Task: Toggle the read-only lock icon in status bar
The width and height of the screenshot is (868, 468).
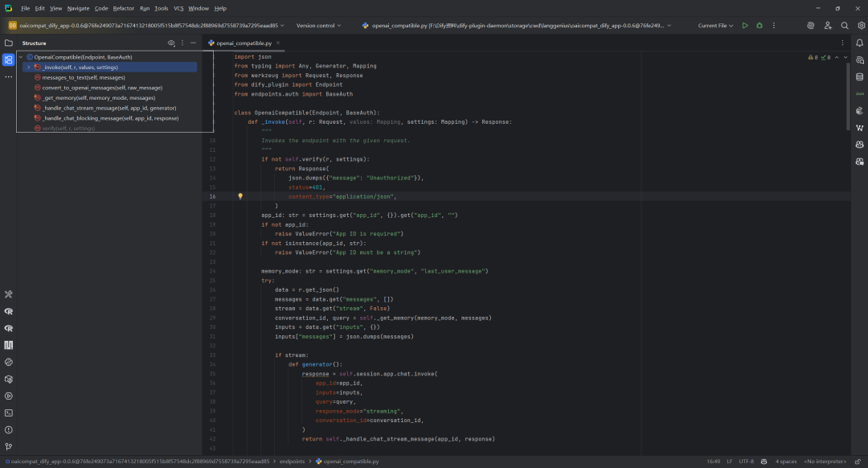Action: point(858,462)
